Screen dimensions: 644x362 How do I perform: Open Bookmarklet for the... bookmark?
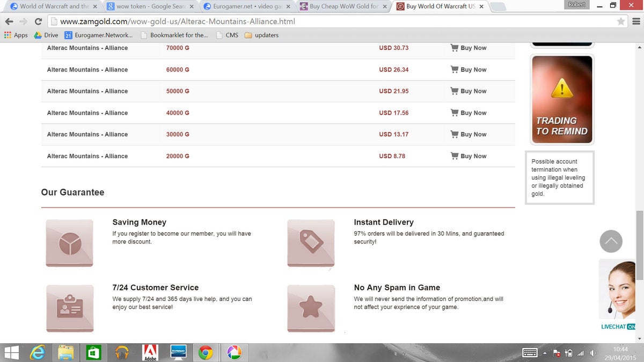pos(174,35)
